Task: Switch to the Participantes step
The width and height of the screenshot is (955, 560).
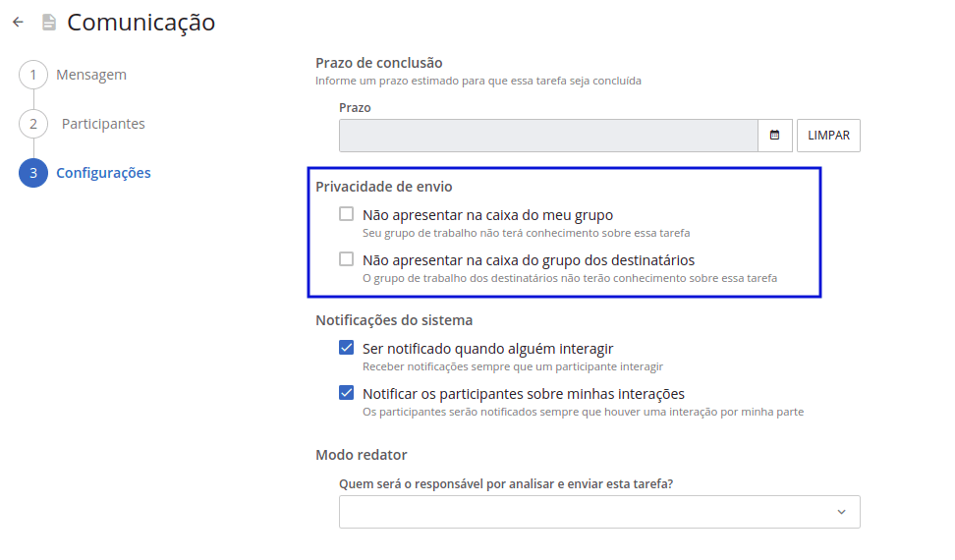Action: (103, 124)
